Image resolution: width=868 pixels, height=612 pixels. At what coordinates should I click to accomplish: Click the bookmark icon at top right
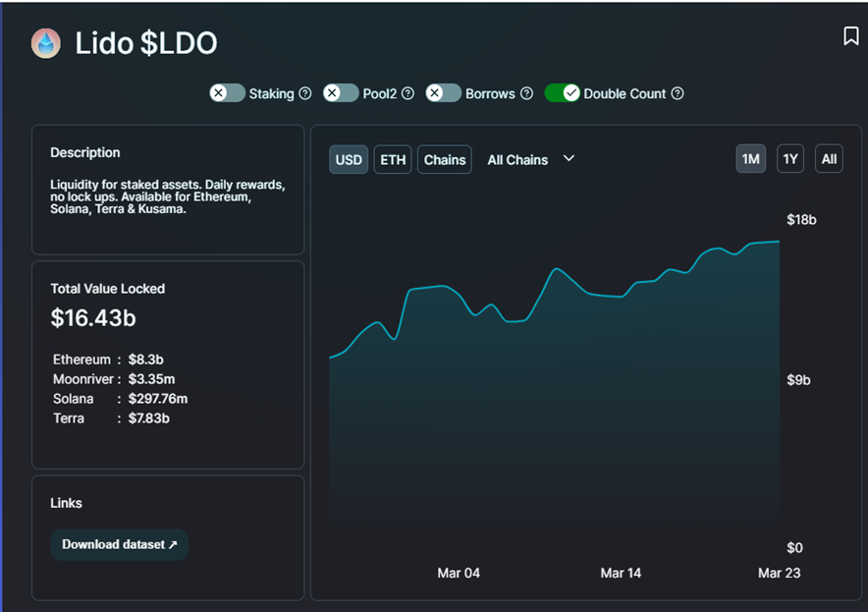(850, 36)
